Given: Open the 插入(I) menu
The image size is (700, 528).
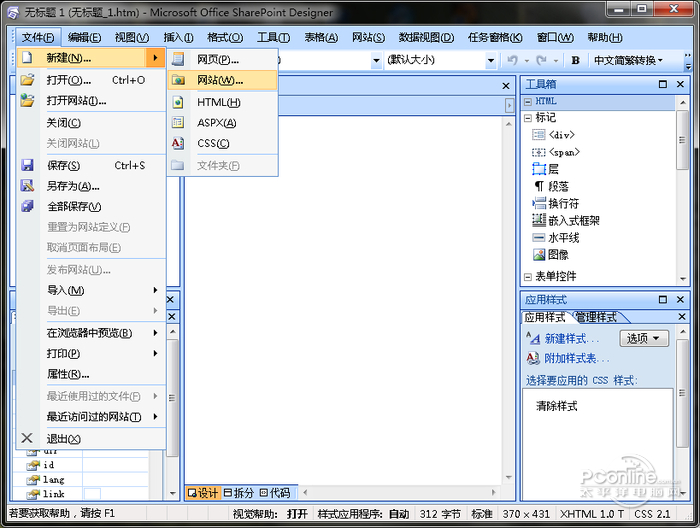Looking at the screenshot, I should click(x=178, y=37).
